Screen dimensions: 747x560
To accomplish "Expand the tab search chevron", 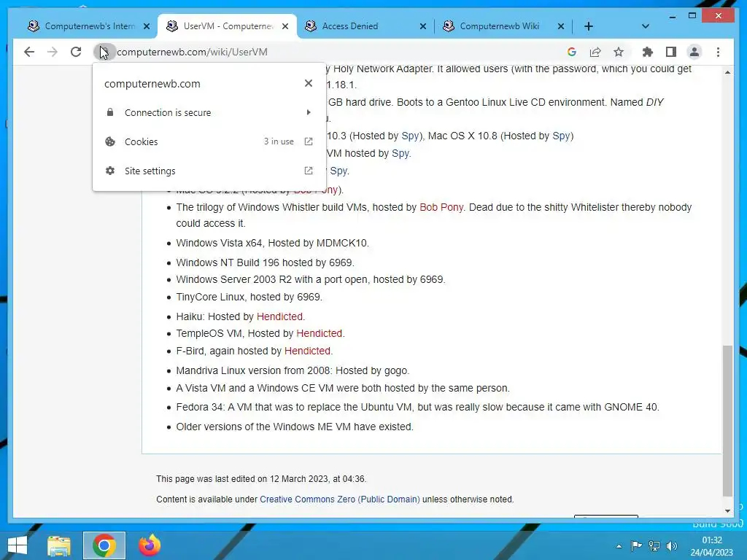I will click(646, 26).
